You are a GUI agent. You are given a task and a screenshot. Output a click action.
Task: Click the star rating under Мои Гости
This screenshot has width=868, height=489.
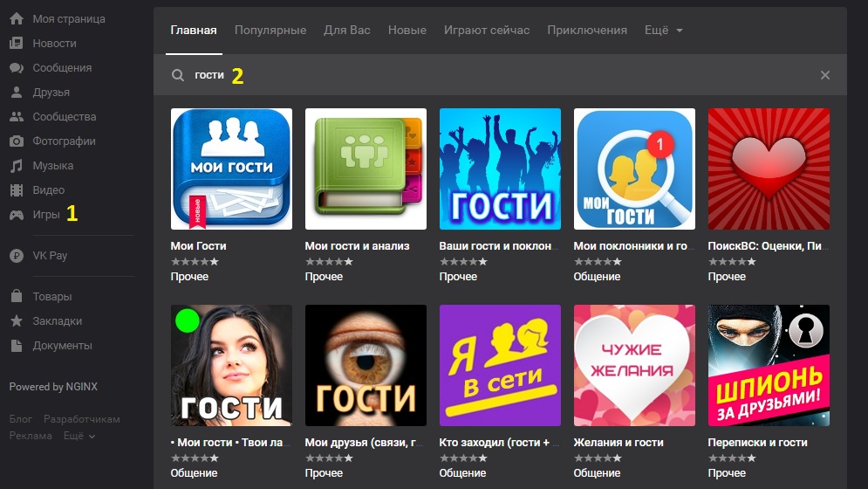(195, 262)
